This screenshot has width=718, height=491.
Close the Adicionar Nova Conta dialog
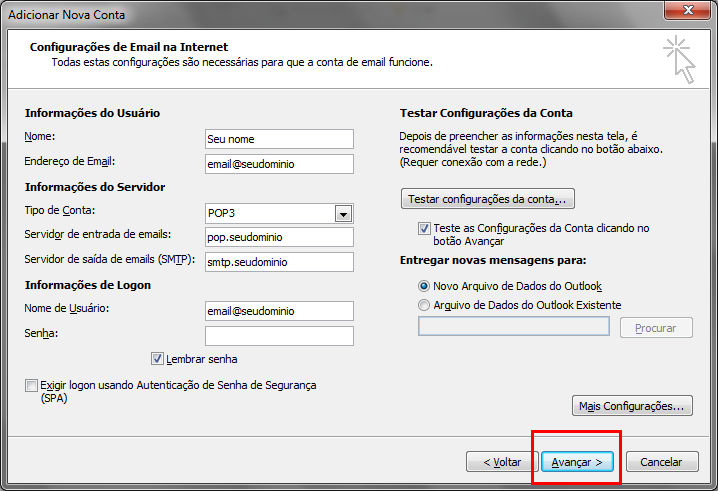(x=688, y=9)
